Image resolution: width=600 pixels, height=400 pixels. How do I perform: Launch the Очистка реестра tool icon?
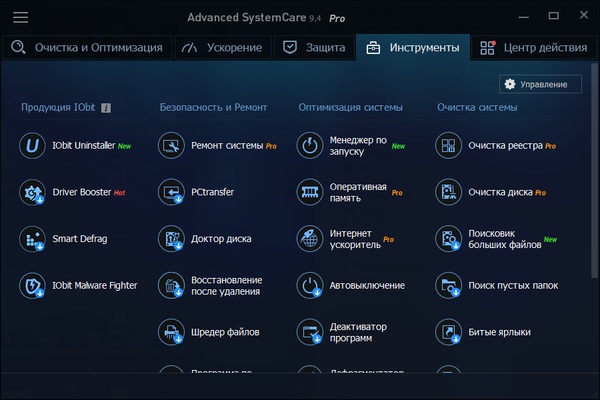[x=448, y=146]
